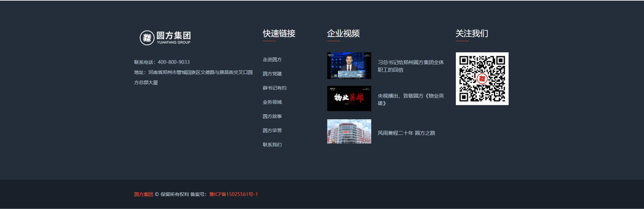Click the 保留所有权利 备案号 text
The height and width of the screenshot is (209, 644).
pyautogui.click(x=183, y=194)
